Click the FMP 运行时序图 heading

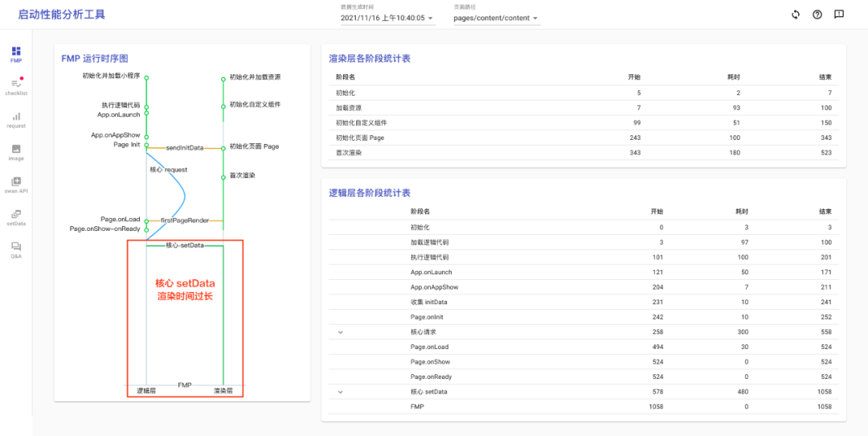tap(95, 58)
